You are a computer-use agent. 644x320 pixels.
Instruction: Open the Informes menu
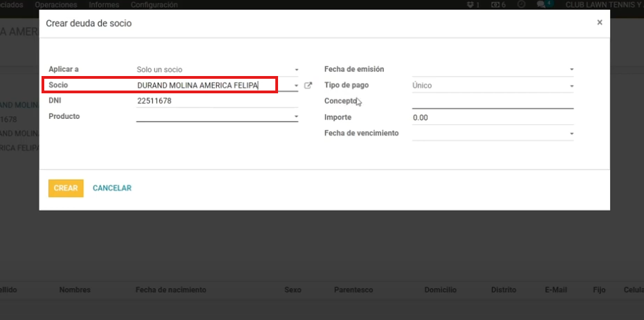click(102, 5)
